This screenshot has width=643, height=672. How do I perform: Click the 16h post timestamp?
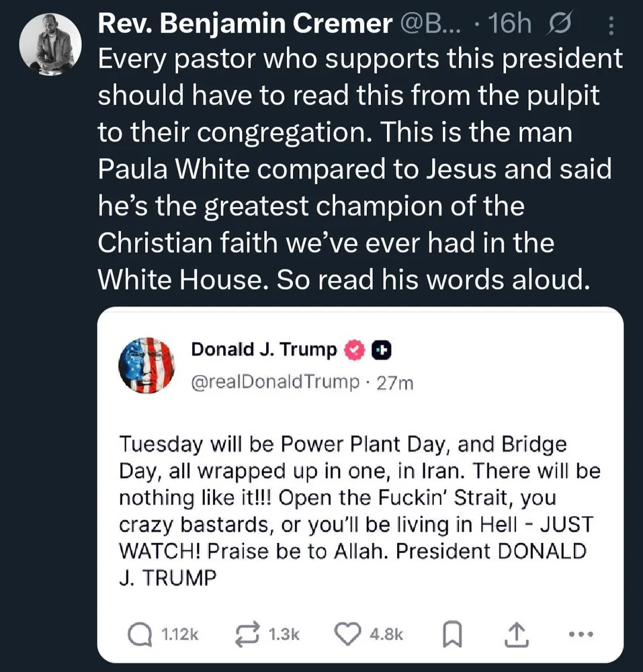coord(511,25)
